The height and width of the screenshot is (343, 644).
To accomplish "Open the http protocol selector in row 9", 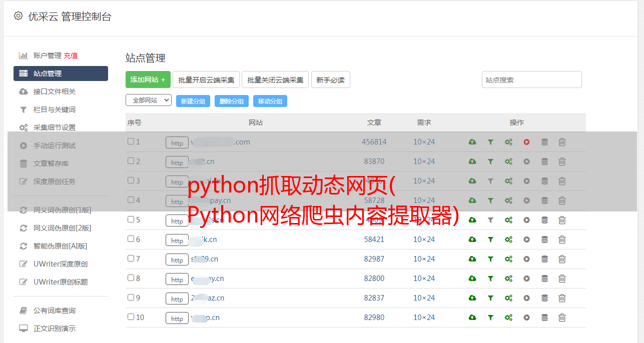I will (x=177, y=299).
